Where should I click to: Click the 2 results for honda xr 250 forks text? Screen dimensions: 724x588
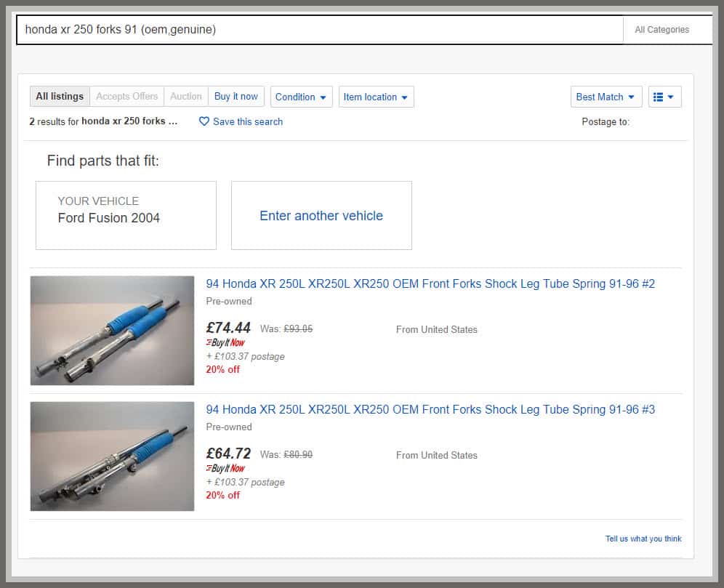(x=103, y=121)
